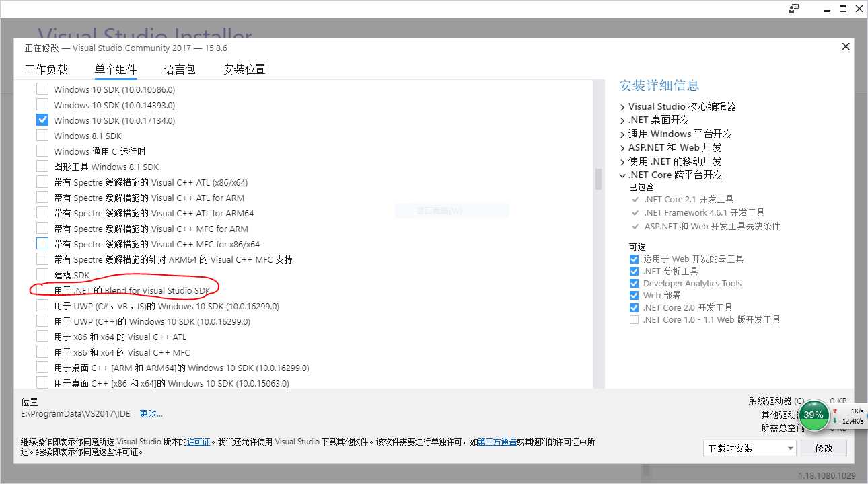
Task: Click the .NET Framework 4.6.1 开发工具 item
Action: click(x=704, y=212)
